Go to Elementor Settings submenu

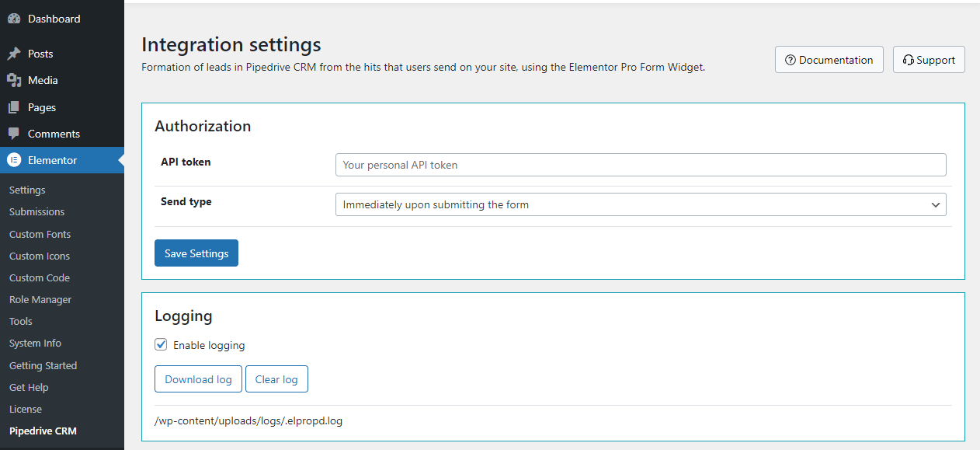tap(27, 190)
